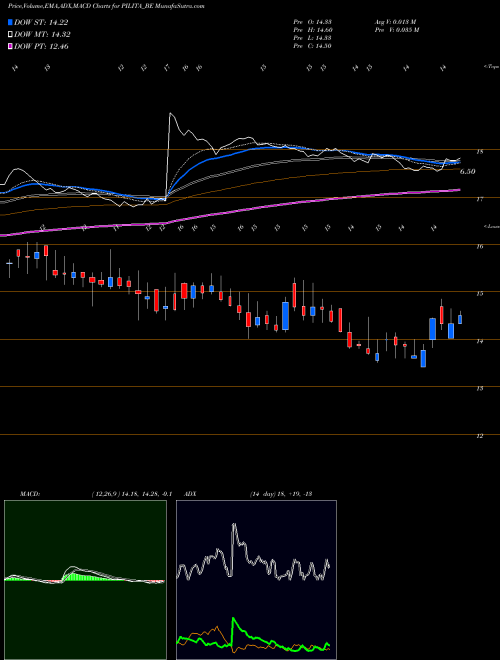Click the 15 price axis label
This screenshot has height=660, width=500.
click(x=479, y=294)
